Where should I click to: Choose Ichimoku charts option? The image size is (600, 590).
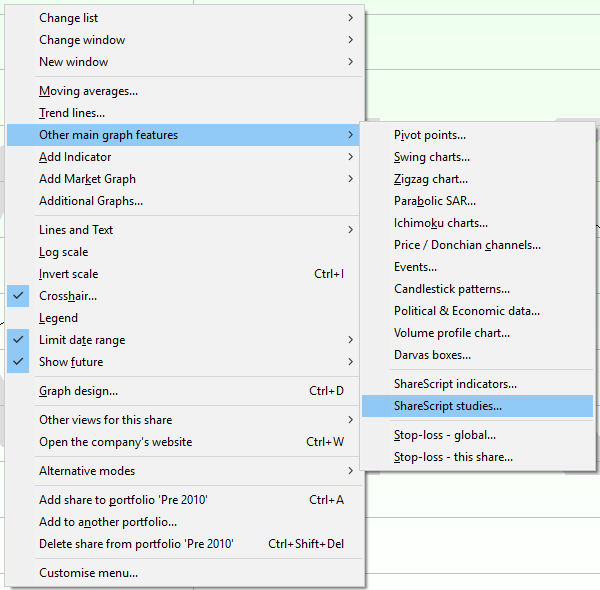coord(441,223)
